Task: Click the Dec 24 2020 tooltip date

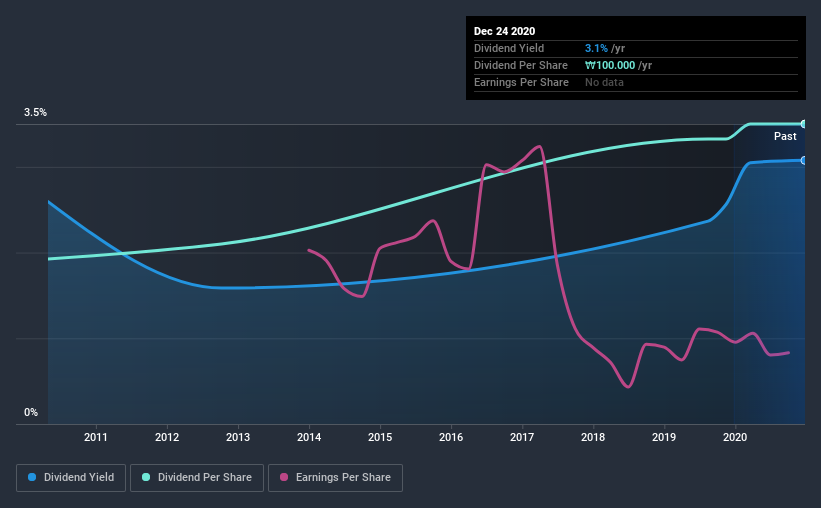Action: (504, 31)
